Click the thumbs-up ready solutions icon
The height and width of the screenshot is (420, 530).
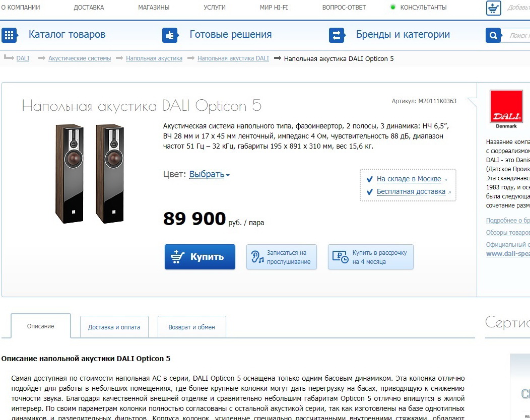[170, 35]
